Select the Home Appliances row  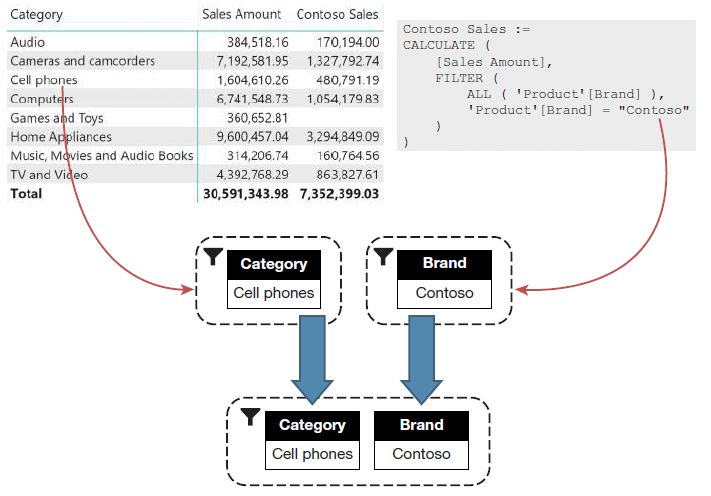coord(195,137)
